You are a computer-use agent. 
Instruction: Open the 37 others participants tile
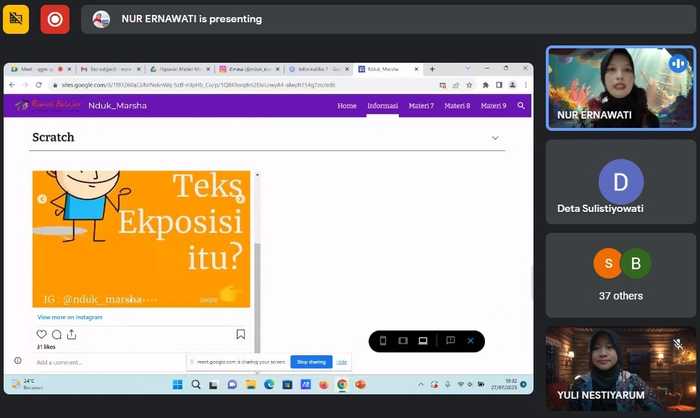[x=621, y=275]
